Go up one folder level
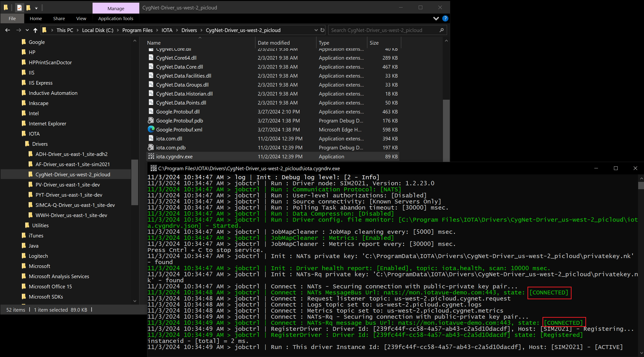Viewport: 644px width, 357px height. (x=35, y=30)
